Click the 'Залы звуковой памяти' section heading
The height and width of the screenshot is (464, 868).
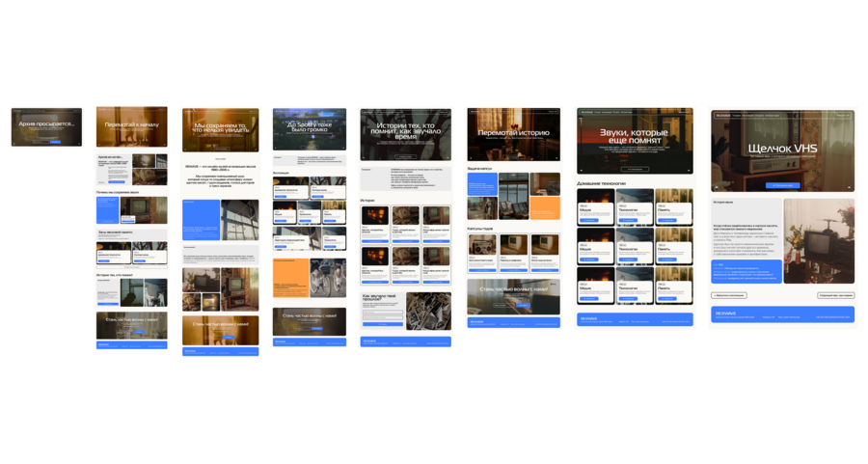click(115, 232)
